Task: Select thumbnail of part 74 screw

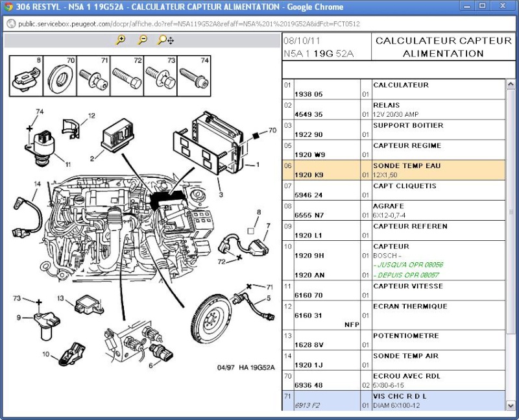Action: click(194, 76)
